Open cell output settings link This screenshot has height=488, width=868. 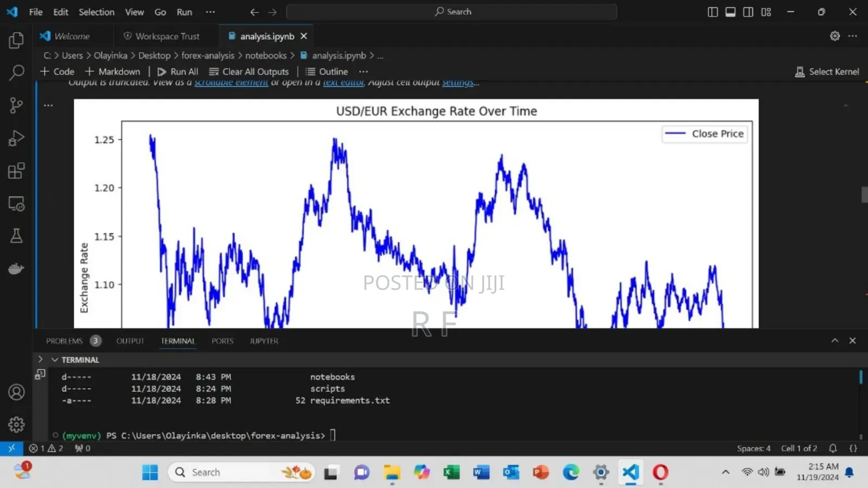[457, 83]
